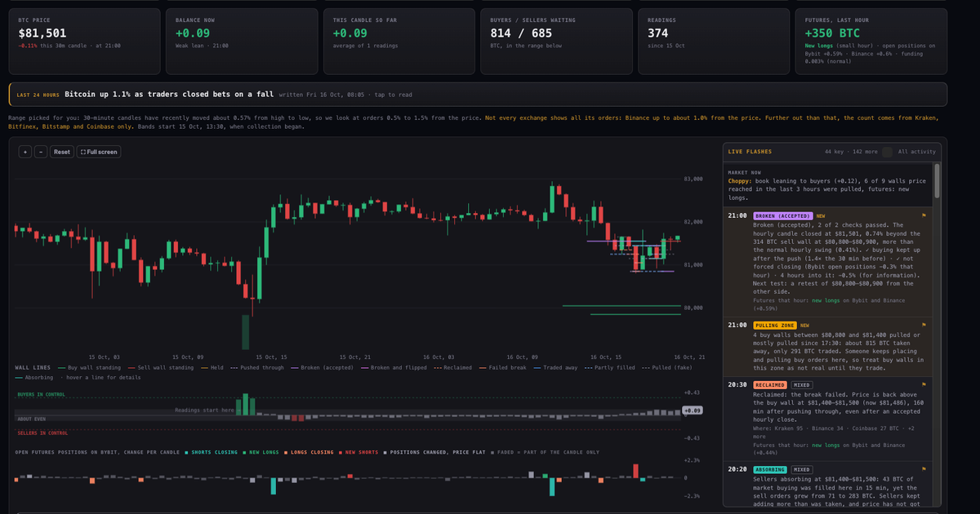Image resolution: width=980 pixels, height=514 pixels.
Task: Click the Buy wall standing legend entry
Action: click(88, 367)
